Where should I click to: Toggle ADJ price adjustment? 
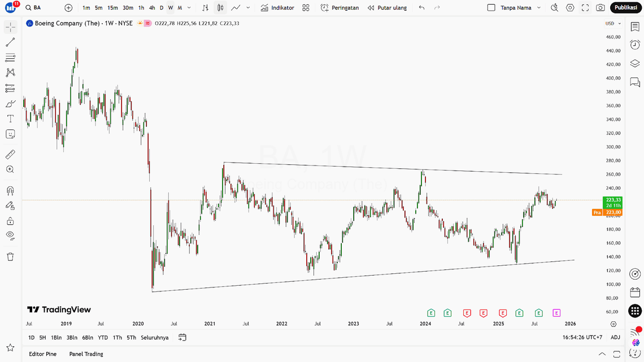pyautogui.click(x=615, y=337)
